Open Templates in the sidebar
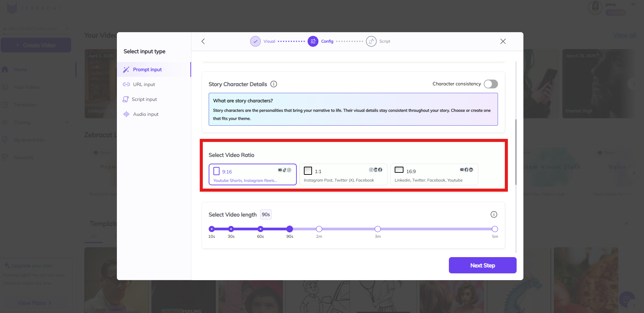The height and width of the screenshot is (313, 644). [25, 105]
